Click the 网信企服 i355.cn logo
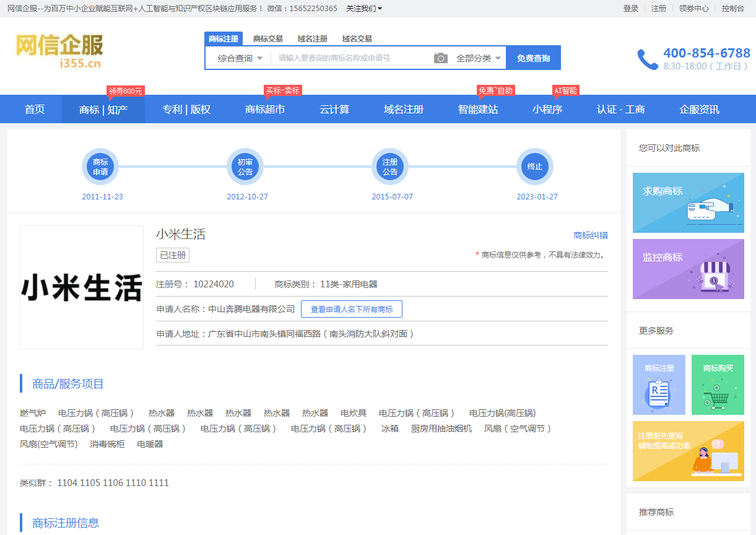Viewport: 756px width, 535px height. tap(59, 50)
